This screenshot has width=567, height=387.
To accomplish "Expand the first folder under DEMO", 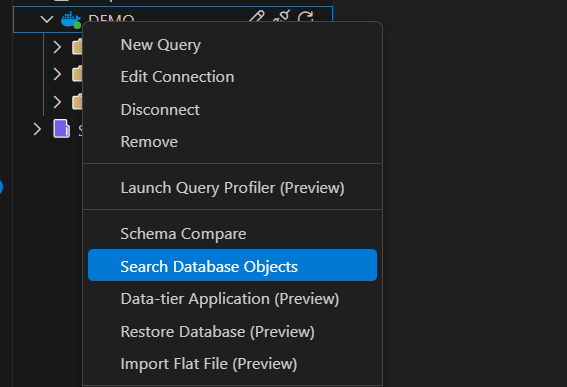I will tap(57, 47).
